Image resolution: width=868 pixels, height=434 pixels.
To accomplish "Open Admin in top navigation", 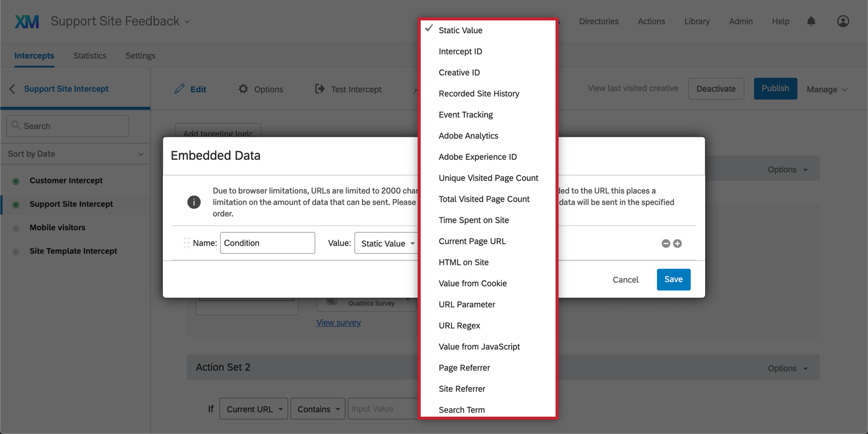I will click(741, 21).
